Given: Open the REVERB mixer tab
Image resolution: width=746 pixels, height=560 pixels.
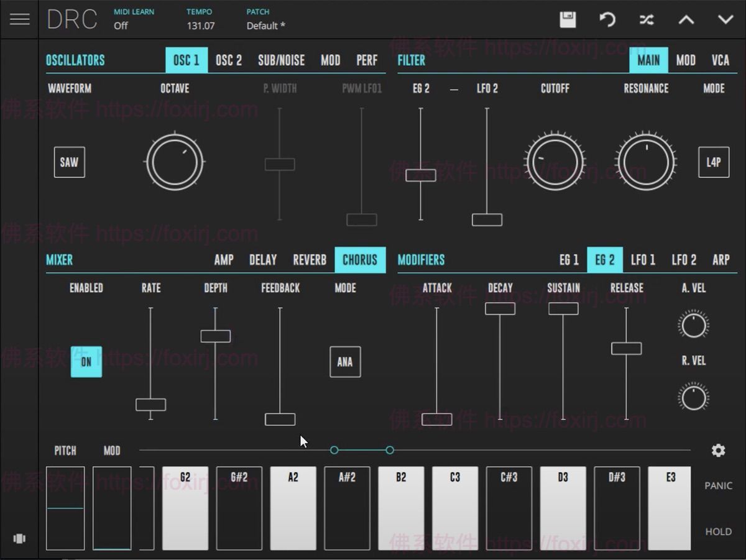Looking at the screenshot, I should point(310,260).
